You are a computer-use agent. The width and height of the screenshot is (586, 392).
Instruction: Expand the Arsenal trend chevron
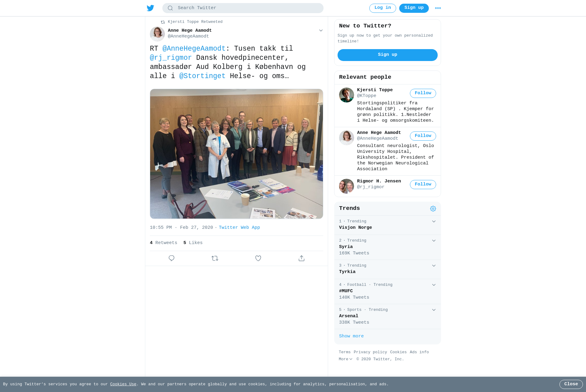point(434,310)
